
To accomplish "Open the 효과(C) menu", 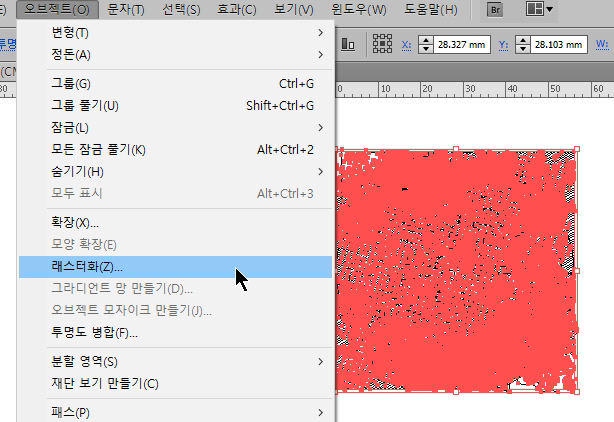I will (x=237, y=9).
